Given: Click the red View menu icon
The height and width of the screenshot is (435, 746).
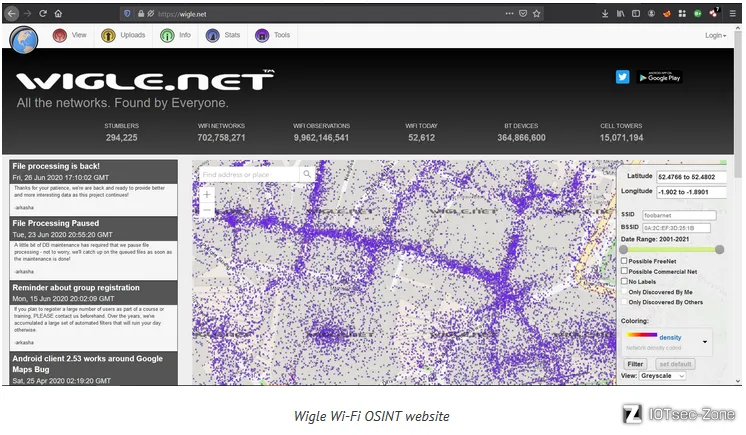Looking at the screenshot, I should click(59, 35).
